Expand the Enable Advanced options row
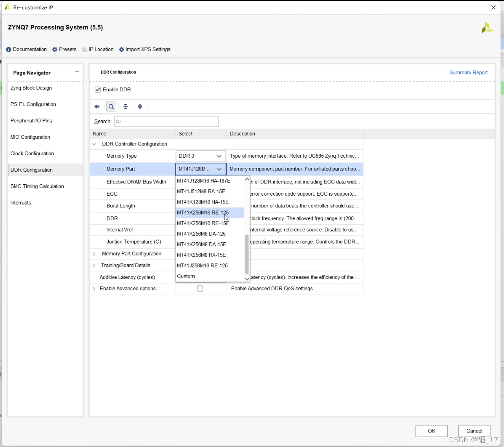Screen dimensions: 504x447 [x=94, y=289]
